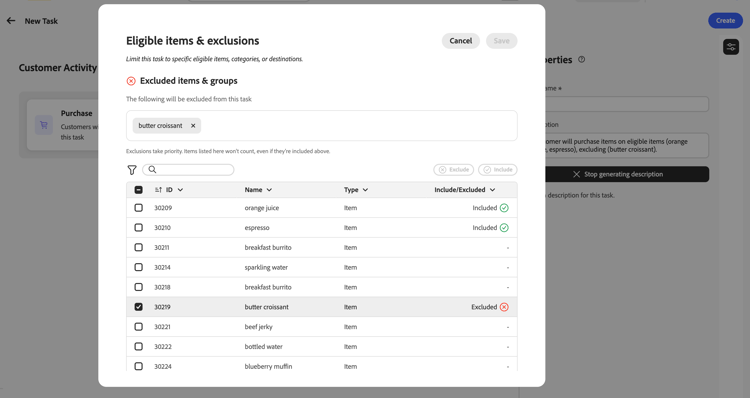
Task: Click the green Included check icon for espresso
Action: pos(504,228)
